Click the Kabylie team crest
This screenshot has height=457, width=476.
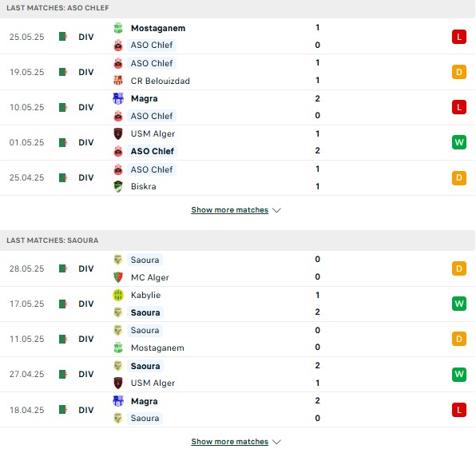tap(118, 295)
